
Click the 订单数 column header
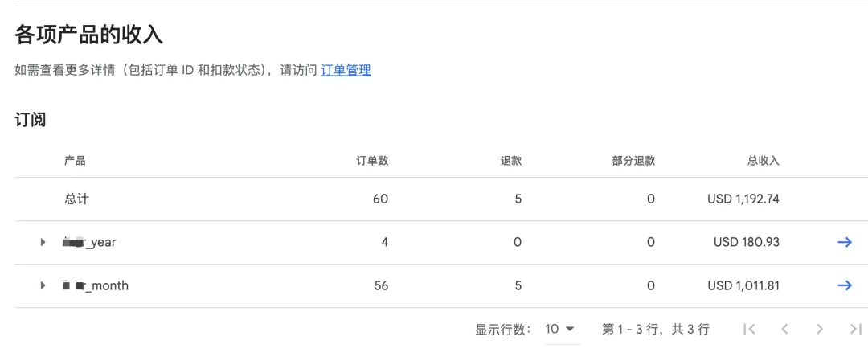click(x=372, y=161)
